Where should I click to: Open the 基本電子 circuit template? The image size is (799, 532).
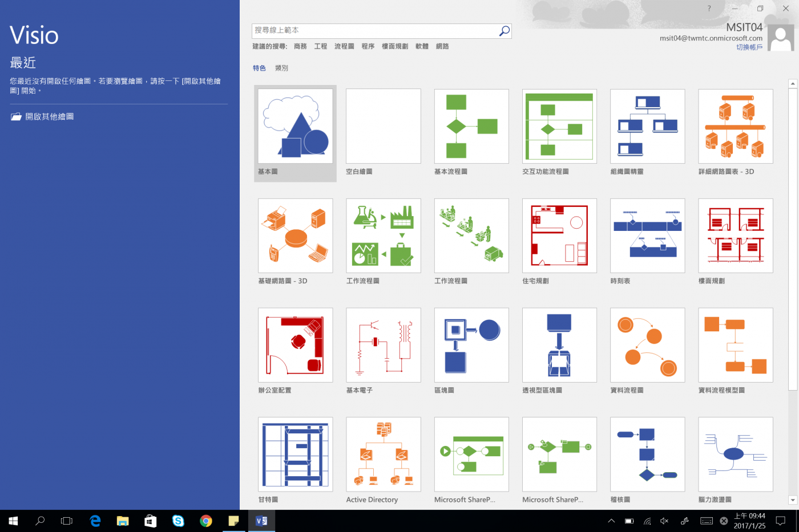384,345
